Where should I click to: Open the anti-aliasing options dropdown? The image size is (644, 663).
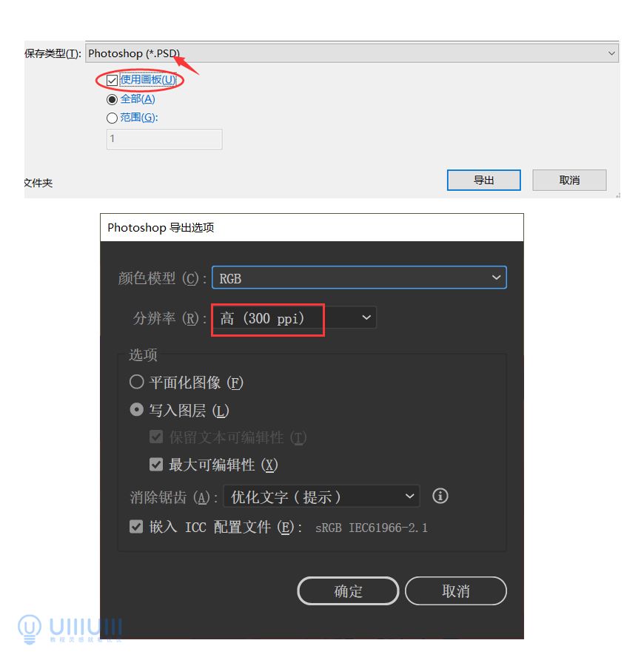point(321,497)
